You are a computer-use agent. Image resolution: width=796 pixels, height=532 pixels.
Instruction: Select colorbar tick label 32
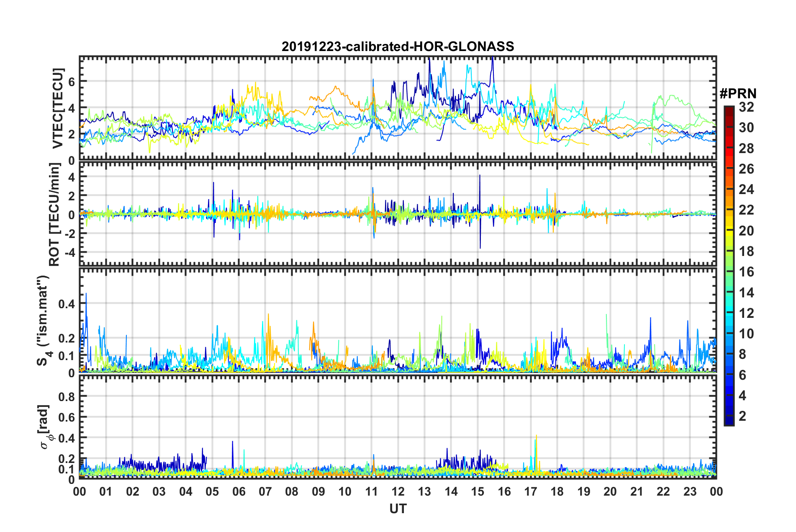pos(746,107)
